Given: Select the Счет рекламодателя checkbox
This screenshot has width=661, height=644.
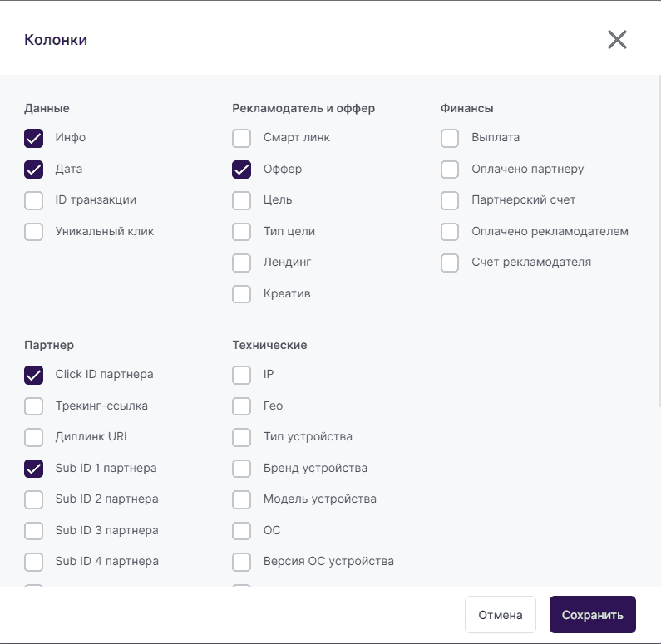Looking at the screenshot, I should 450,263.
